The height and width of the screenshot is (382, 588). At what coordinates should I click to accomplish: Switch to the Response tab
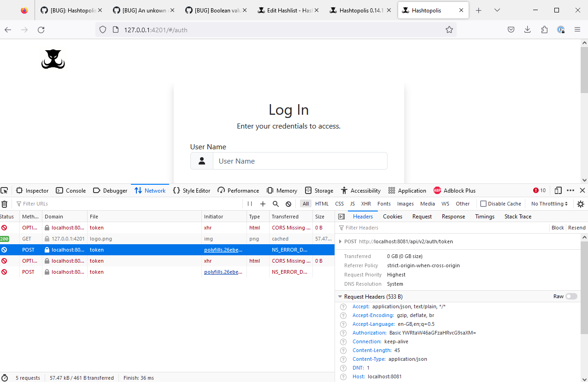453,216
